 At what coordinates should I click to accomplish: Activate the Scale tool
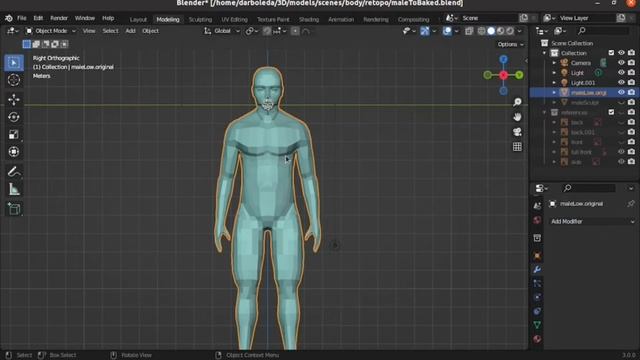click(14, 134)
